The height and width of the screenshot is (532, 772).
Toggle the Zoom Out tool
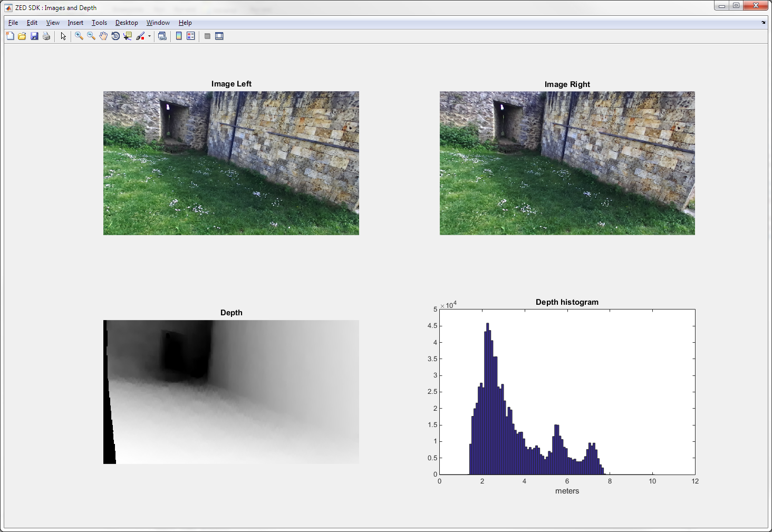click(91, 36)
